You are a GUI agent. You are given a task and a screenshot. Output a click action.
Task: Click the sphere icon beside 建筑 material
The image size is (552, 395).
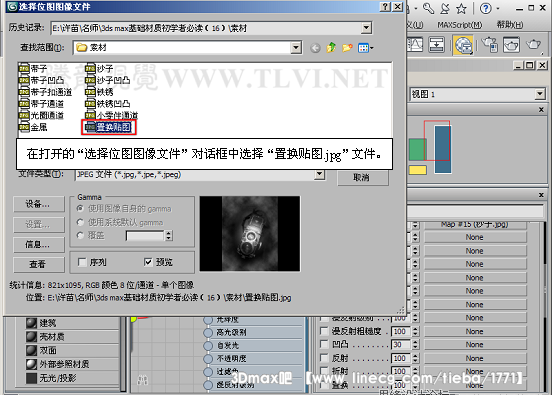coord(31,323)
